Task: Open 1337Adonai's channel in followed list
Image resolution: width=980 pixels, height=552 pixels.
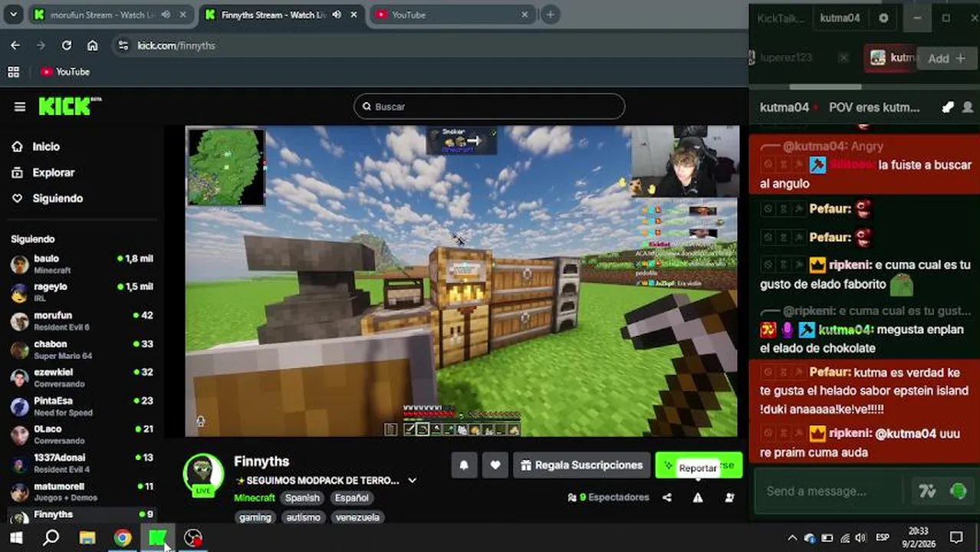Action: point(82,463)
